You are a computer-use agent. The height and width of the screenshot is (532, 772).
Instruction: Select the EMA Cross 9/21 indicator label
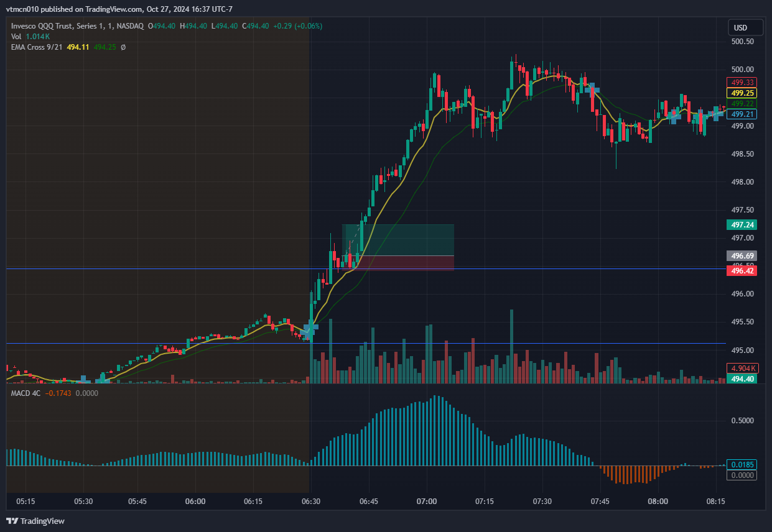(37, 47)
